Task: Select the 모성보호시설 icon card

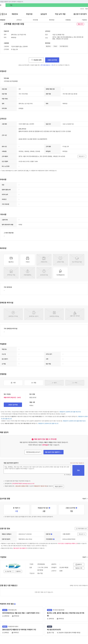Action: (x=44, y=273)
